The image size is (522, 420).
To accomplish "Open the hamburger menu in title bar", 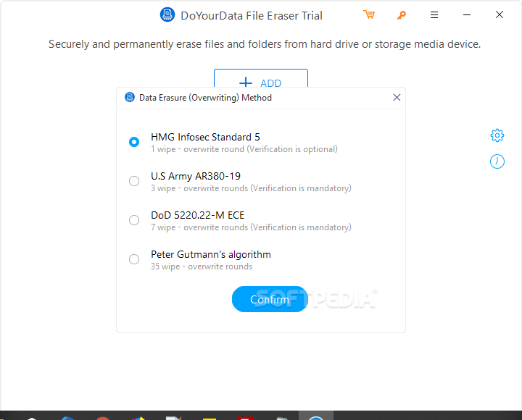I will tap(434, 15).
